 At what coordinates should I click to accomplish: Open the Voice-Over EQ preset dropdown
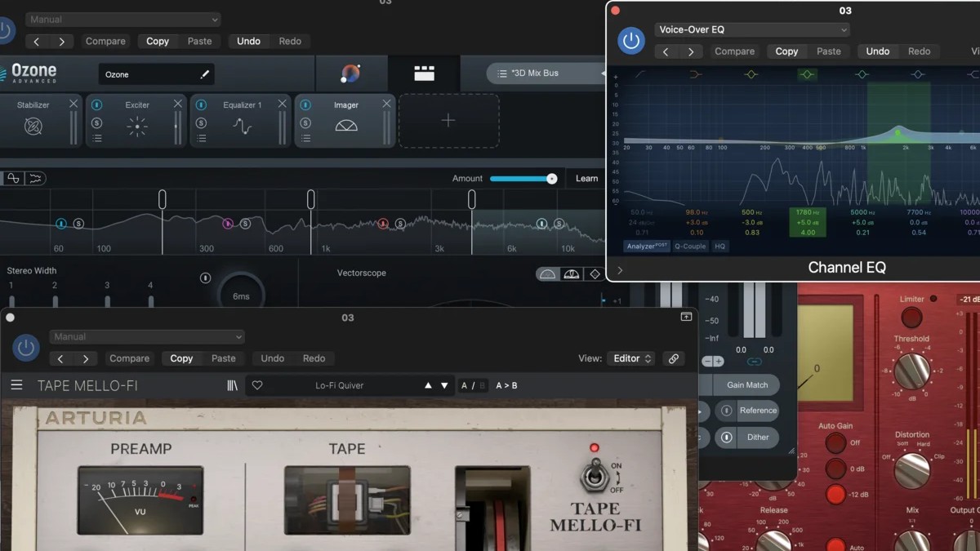pyautogui.click(x=751, y=29)
